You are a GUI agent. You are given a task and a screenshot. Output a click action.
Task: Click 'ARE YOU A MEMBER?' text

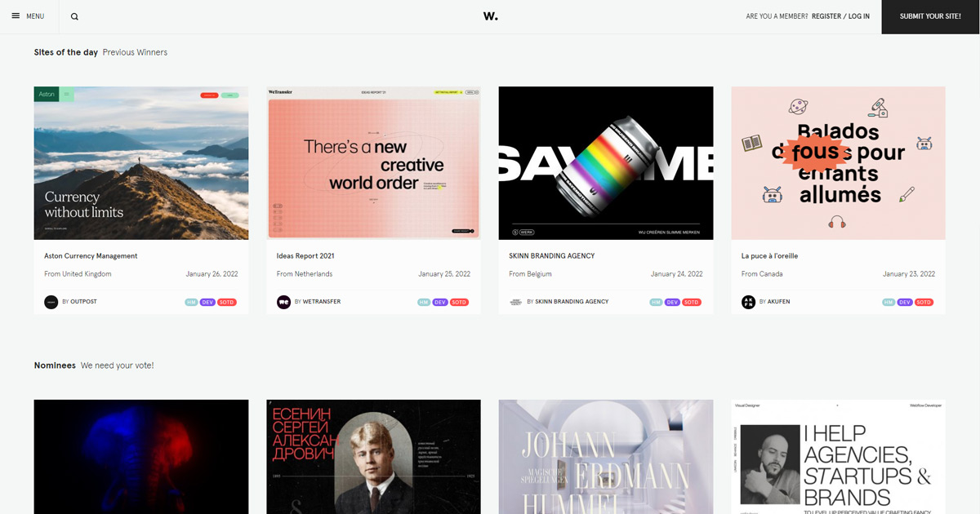[777, 16]
